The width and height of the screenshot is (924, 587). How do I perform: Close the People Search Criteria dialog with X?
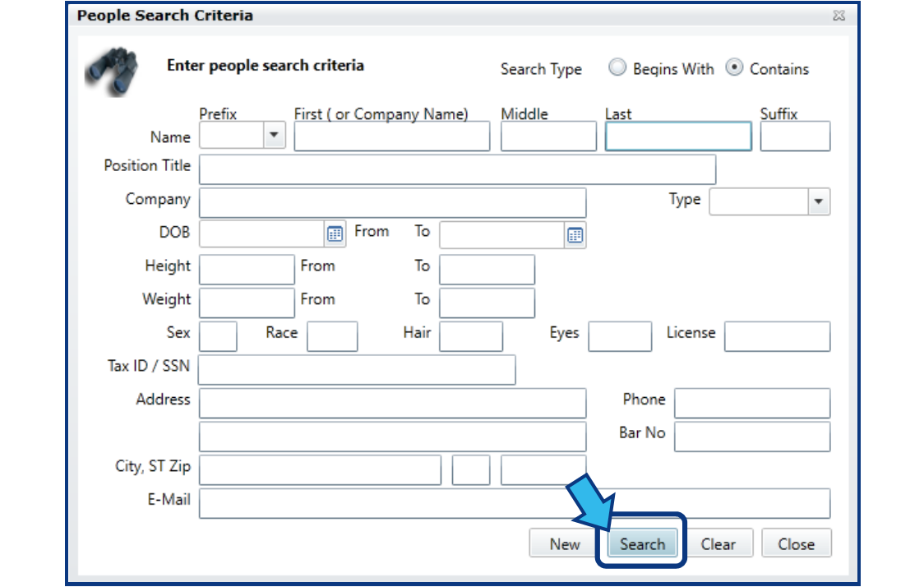[839, 16]
